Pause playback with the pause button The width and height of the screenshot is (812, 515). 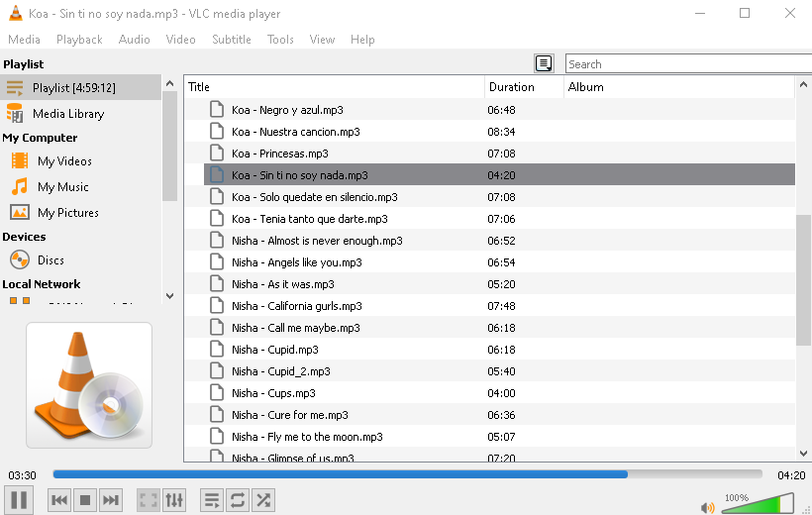19,500
